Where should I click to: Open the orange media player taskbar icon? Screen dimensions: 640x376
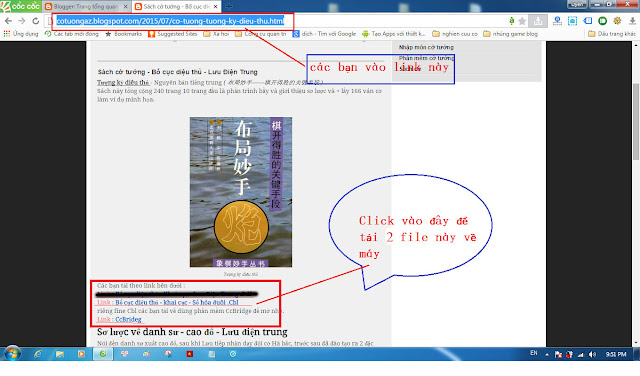coord(81,354)
